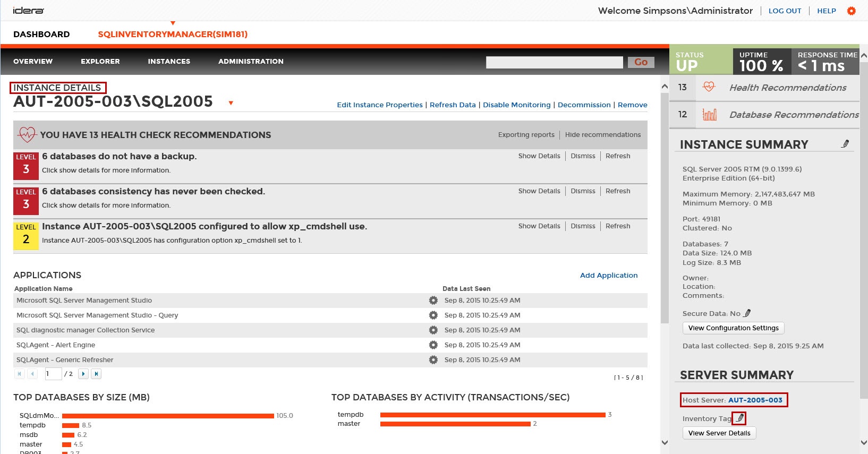Click right sidebar scrollbar up arrow

coord(864,55)
